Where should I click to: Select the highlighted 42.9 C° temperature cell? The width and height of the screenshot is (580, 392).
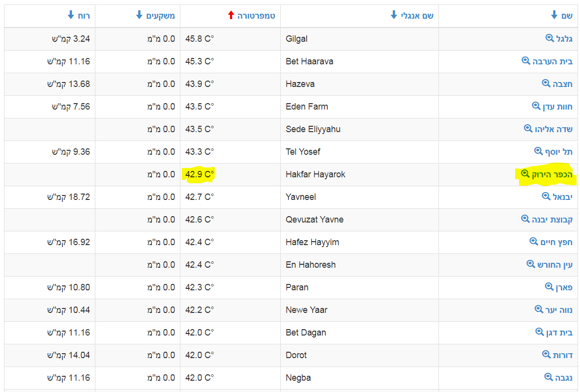(x=200, y=174)
